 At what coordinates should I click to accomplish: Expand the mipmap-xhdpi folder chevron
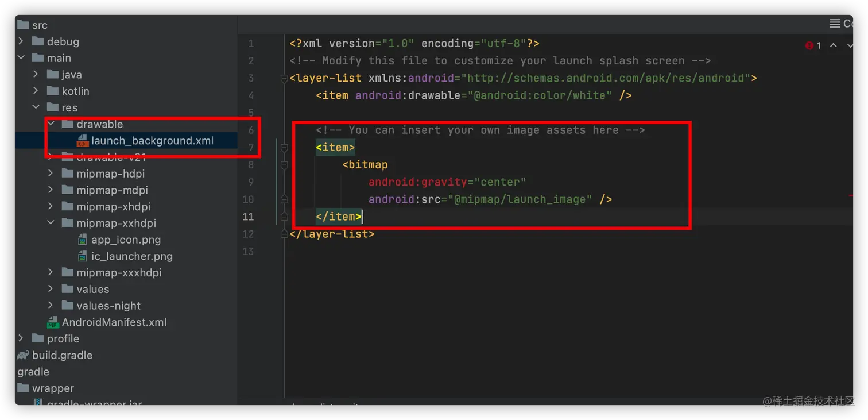(51, 206)
